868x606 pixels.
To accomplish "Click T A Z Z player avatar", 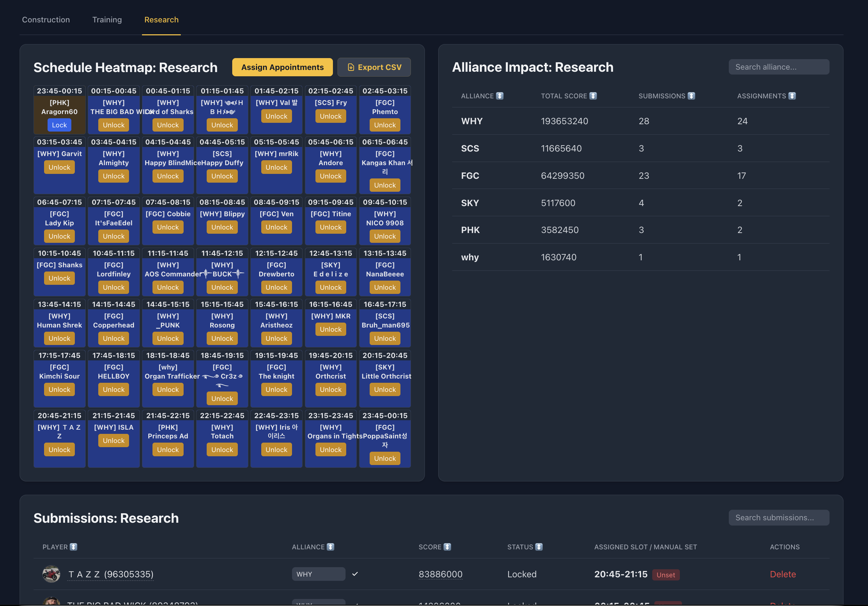I will point(51,574).
